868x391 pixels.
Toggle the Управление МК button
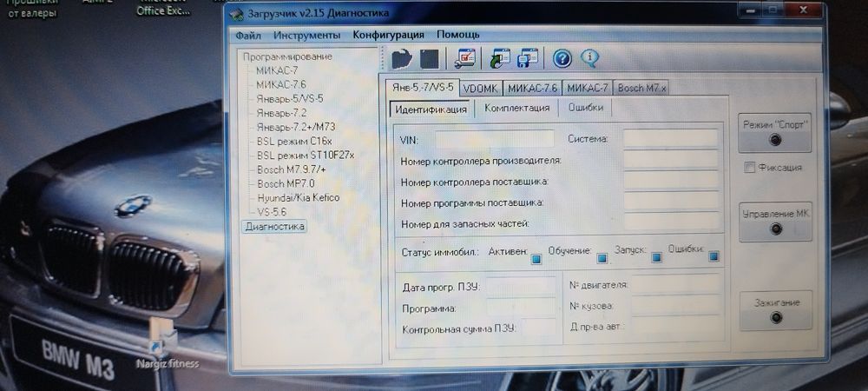(775, 221)
